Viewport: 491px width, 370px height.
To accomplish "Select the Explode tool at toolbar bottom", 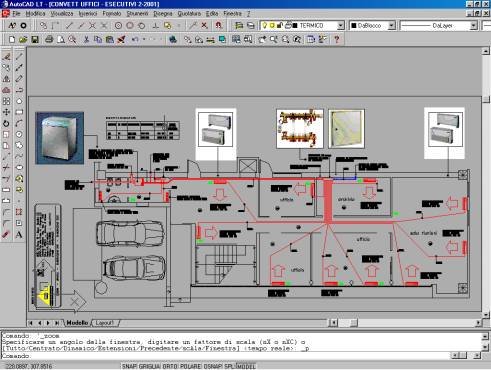I will (x=6, y=234).
